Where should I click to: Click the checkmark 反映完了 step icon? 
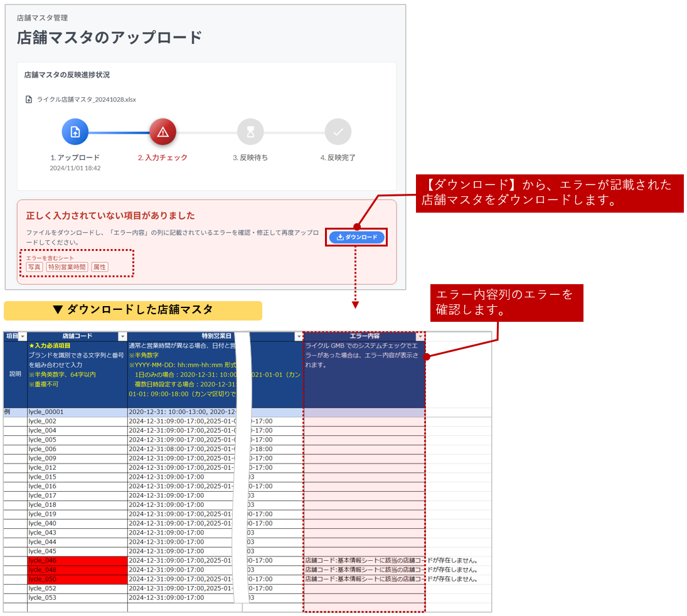pyautogui.click(x=338, y=132)
